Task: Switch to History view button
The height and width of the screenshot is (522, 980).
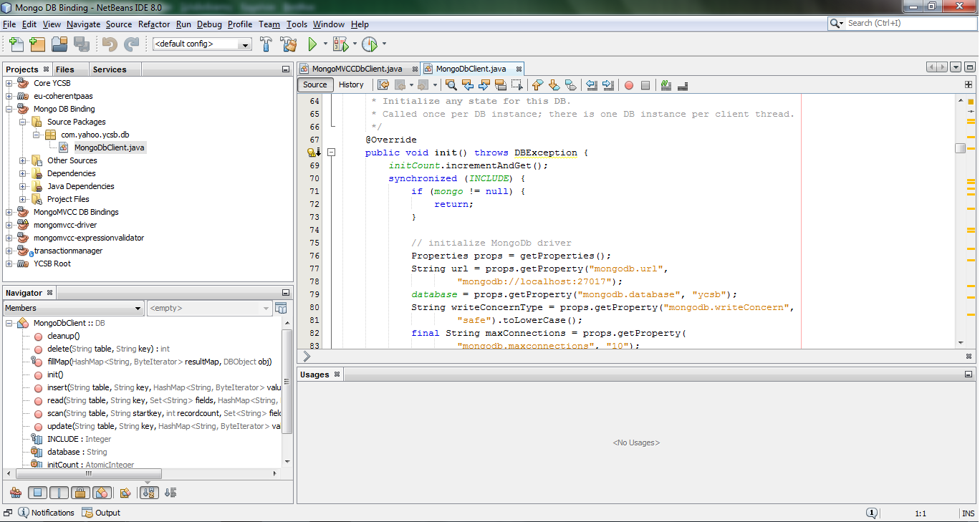Action: [351, 84]
